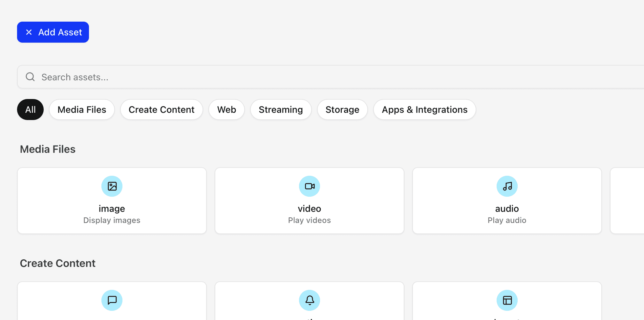Select the All filter chip
This screenshot has width=644, height=320.
(30, 110)
